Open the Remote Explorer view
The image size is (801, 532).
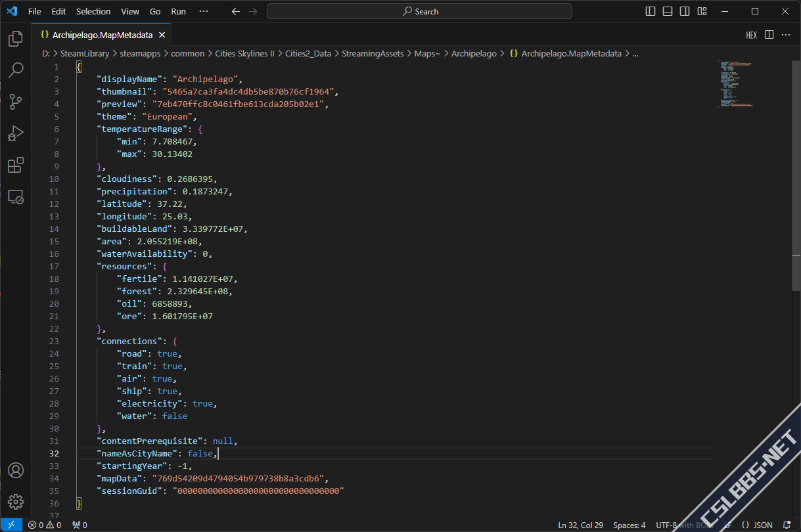point(16,196)
